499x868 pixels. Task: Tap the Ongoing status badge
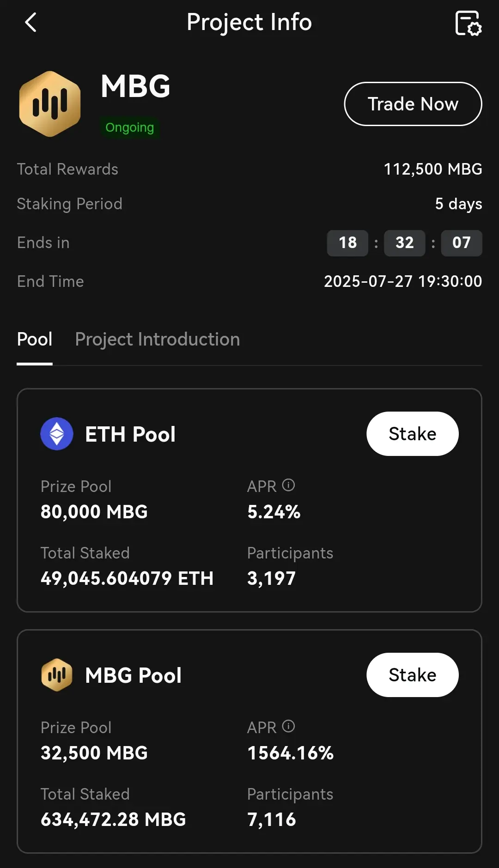pos(130,127)
